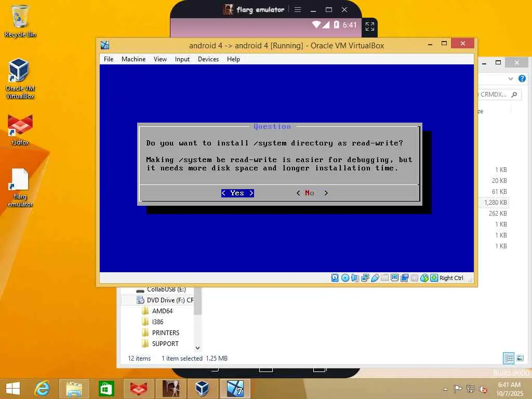The height and width of the screenshot is (399, 532).
Task: Click the audio speaker icon in VirtualBox status bar
Action: [x=355, y=278]
